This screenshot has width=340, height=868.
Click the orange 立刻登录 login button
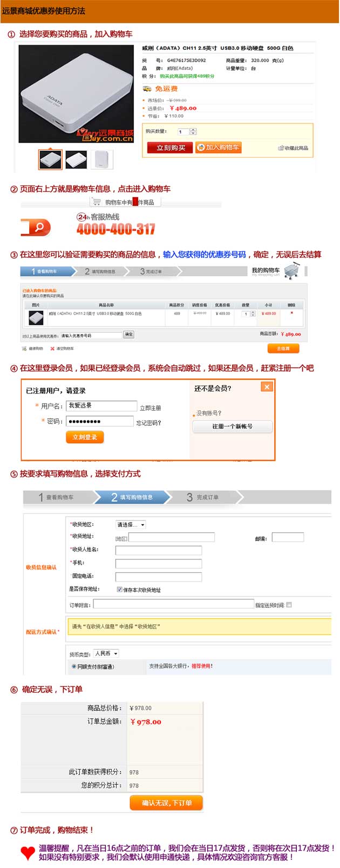(x=85, y=437)
